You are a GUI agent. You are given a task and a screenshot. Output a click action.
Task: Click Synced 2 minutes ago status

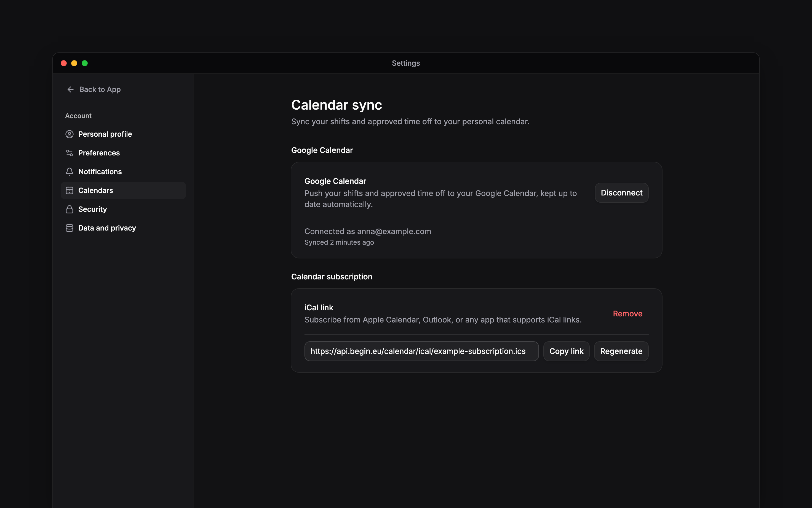339,242
